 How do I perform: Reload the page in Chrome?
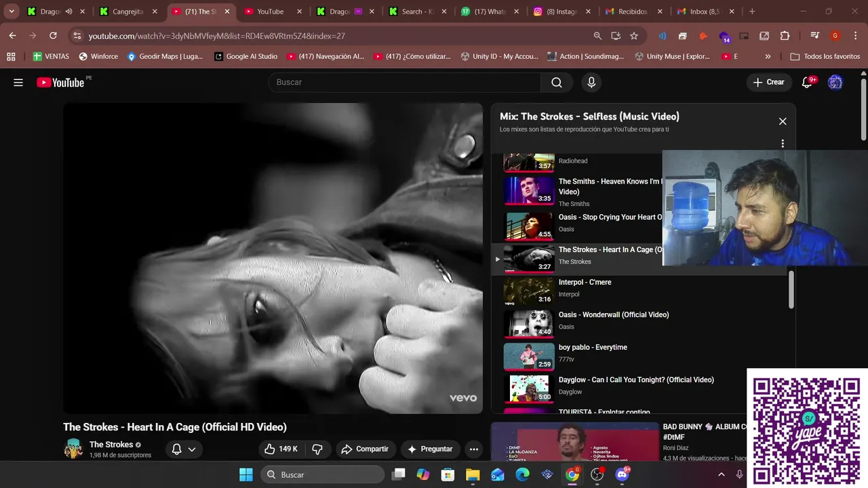pyautogui.click(x=53, y=36)
